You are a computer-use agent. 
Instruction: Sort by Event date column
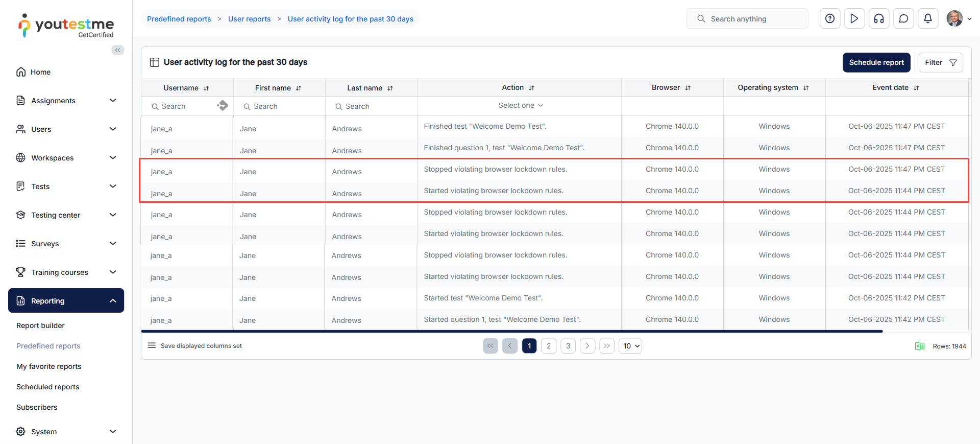pos(916,88)
